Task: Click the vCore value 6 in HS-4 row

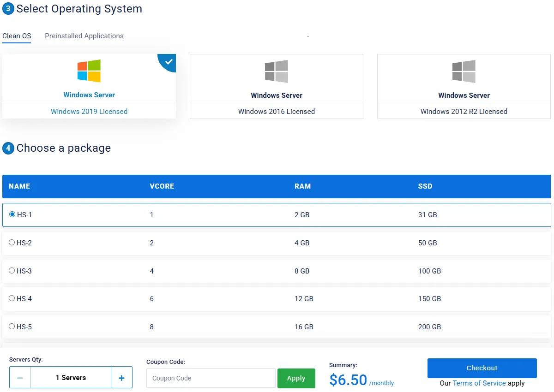Action: tap(152, 299)
